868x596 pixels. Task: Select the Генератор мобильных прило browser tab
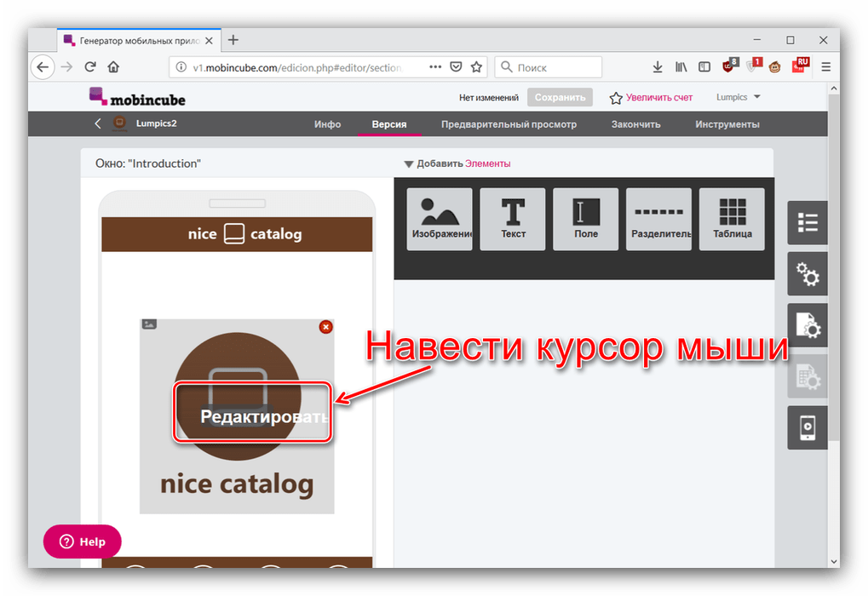coord(139,40)
